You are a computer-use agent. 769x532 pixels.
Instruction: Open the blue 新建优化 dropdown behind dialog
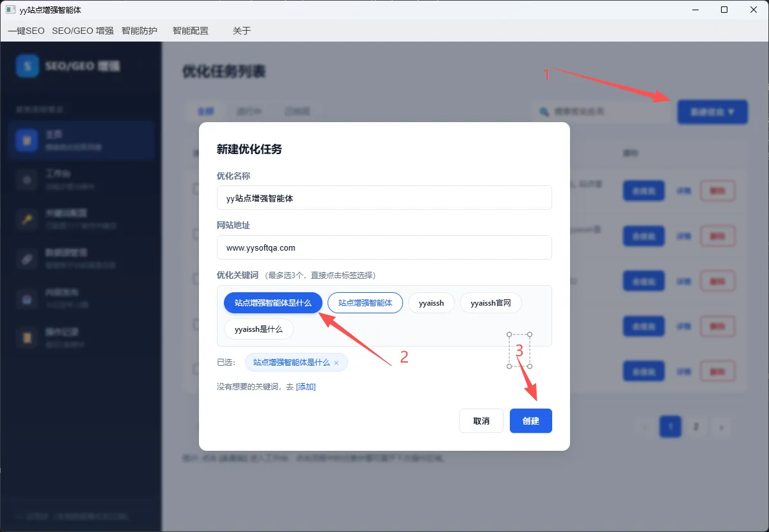(x=712, y=112)
